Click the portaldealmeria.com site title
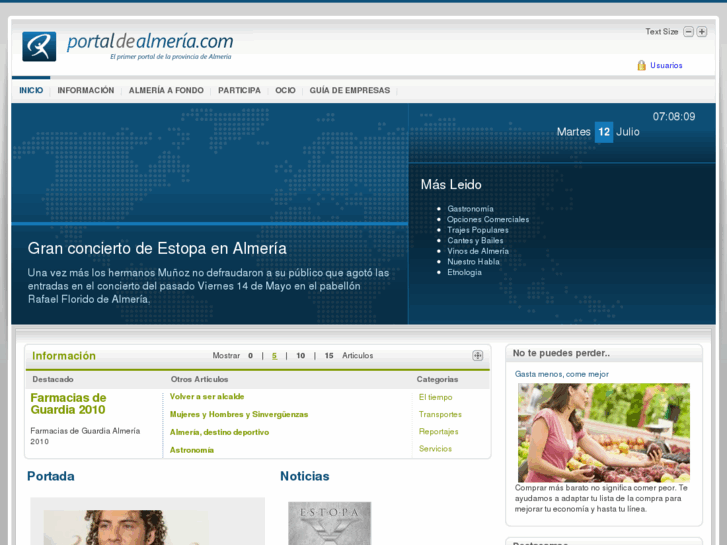The image size is (727, 545). click(150, 42)
